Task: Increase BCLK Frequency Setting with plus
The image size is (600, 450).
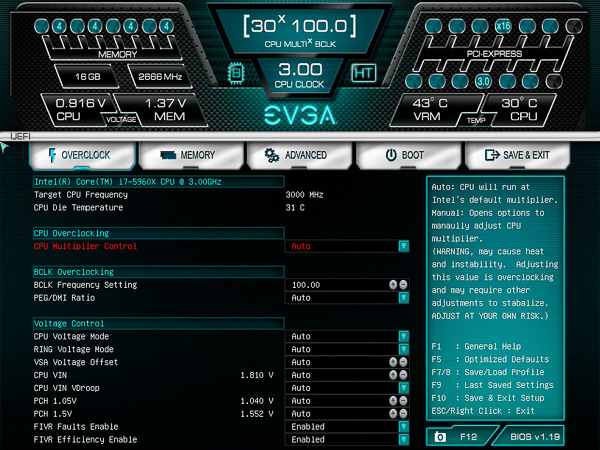Action: click(393, 285)
